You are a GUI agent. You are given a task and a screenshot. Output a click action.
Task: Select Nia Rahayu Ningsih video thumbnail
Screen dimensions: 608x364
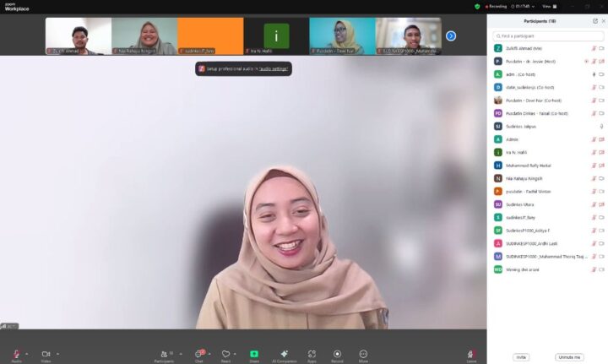point(144,36)
